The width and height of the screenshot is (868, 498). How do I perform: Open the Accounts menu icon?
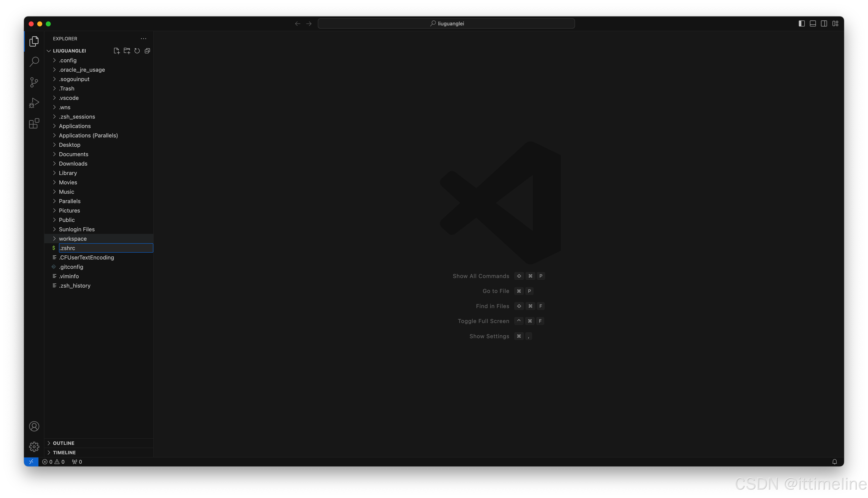point(34,426)
